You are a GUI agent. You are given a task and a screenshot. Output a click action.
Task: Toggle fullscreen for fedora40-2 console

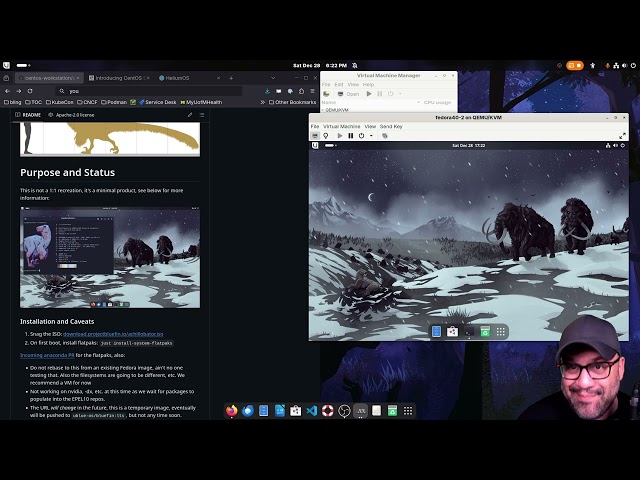(x=622, y=136)
